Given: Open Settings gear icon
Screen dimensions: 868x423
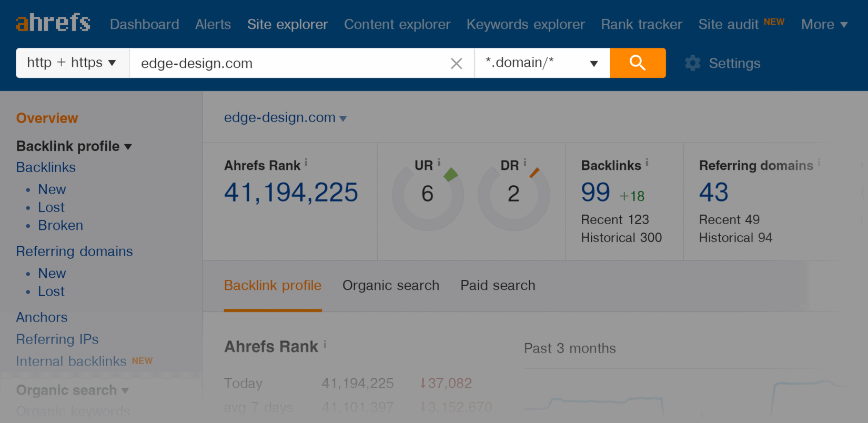Looking at the screenshot, I should coord(693,63).
